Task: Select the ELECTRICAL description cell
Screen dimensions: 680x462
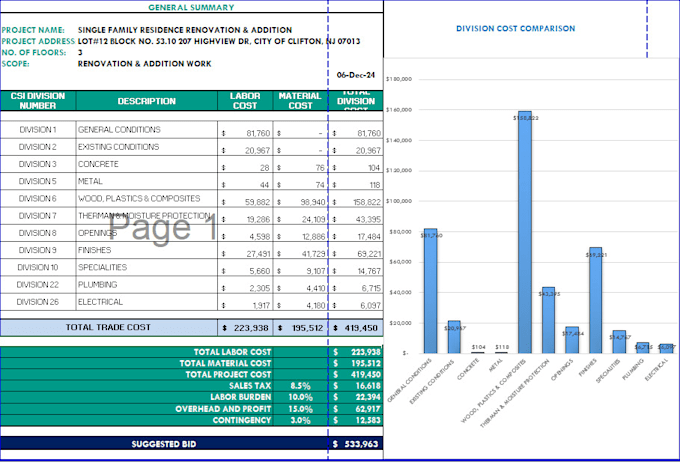Action: (147, 302)
